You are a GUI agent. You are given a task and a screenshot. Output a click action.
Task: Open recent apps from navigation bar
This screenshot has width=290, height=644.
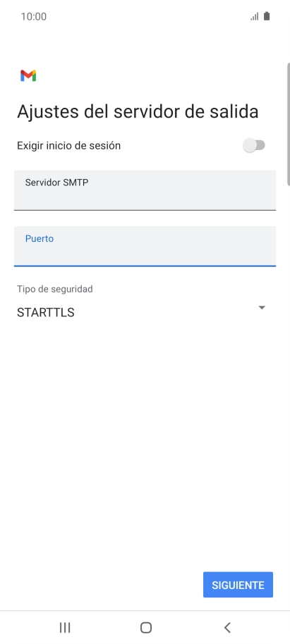pos(65,627)
